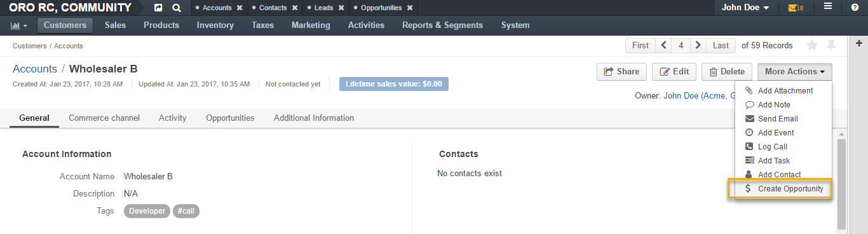The image size is (868, 234).
Task: Pin this page using the pin icon
Action: coord(831,45)
